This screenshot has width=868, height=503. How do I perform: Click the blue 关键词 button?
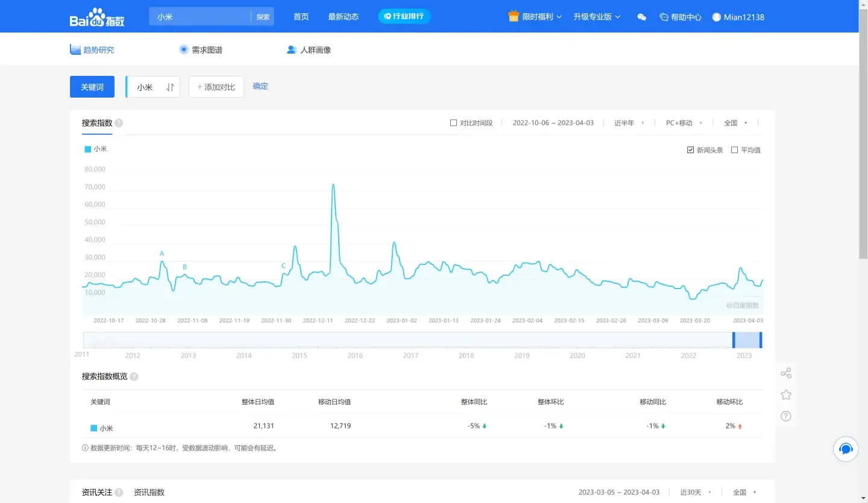92,87
